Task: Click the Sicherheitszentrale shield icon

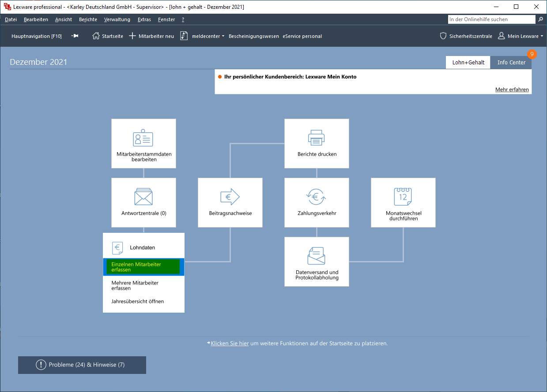Action: [x=443, y=36]
